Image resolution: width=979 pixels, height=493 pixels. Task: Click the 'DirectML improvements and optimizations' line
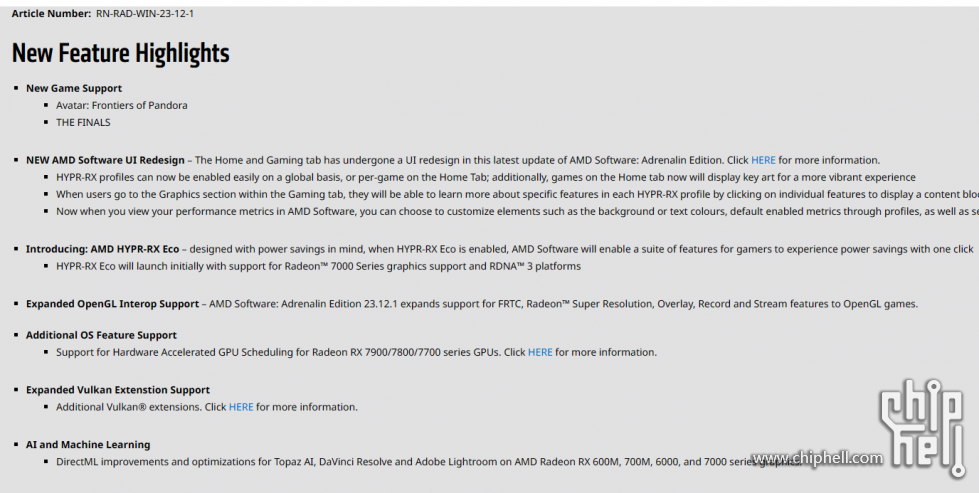(428, 462)
